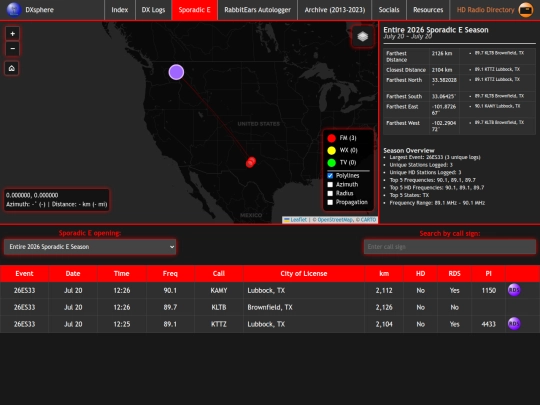Click the call sign search field
The width and height of the screenshot is (540, 405).
tap(450, 247)
